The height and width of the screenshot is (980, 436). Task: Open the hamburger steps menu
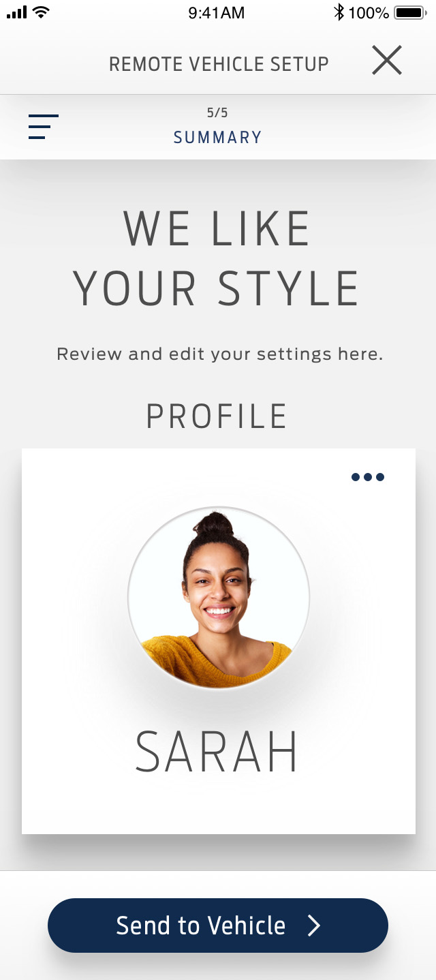[x=44, y=127]
